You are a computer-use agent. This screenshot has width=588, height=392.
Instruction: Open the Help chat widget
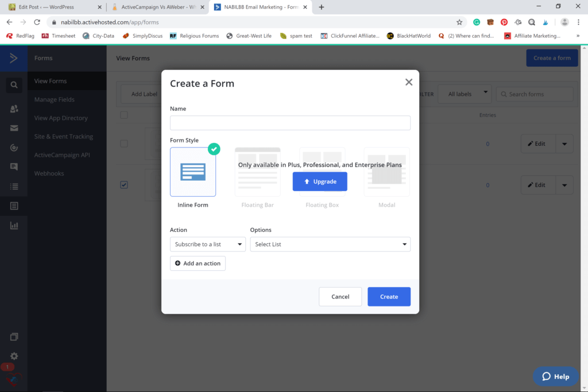[556, 377]
